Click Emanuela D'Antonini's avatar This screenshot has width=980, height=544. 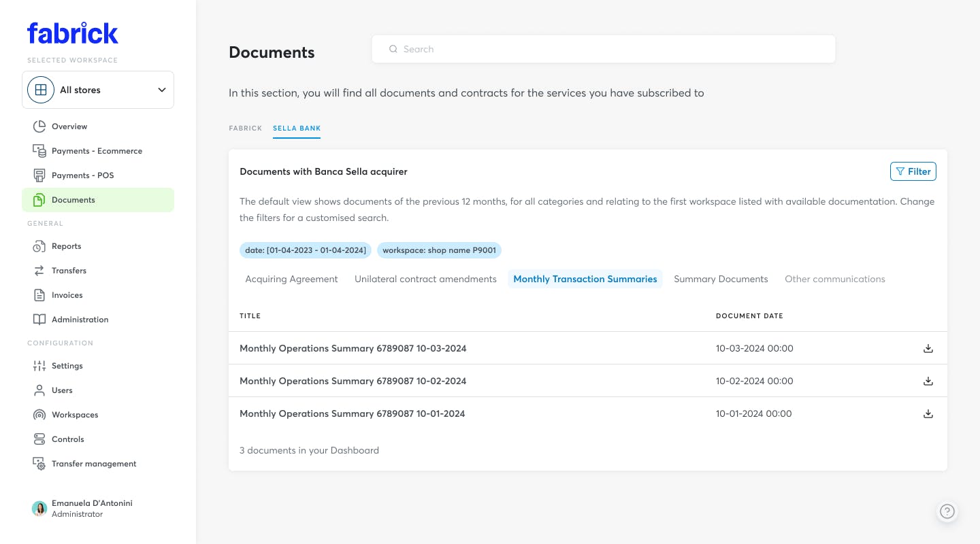39,509
